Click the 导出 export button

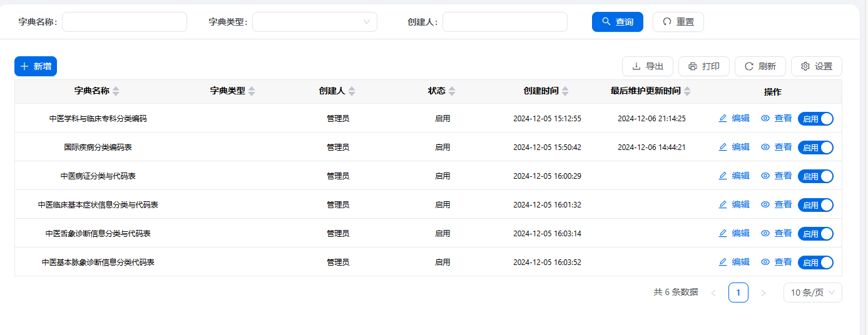pyautogui.click(x=647, y=66)
